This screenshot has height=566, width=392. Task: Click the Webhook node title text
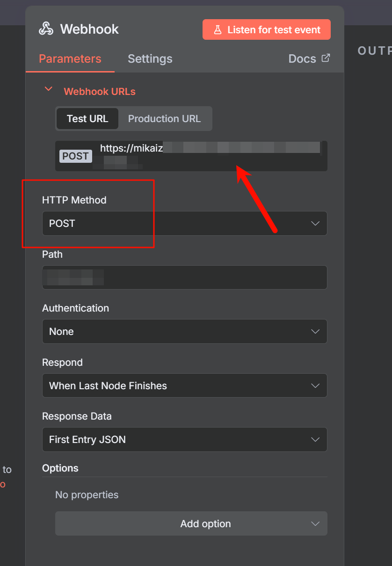pyautogui.click(x=89, y=29)
